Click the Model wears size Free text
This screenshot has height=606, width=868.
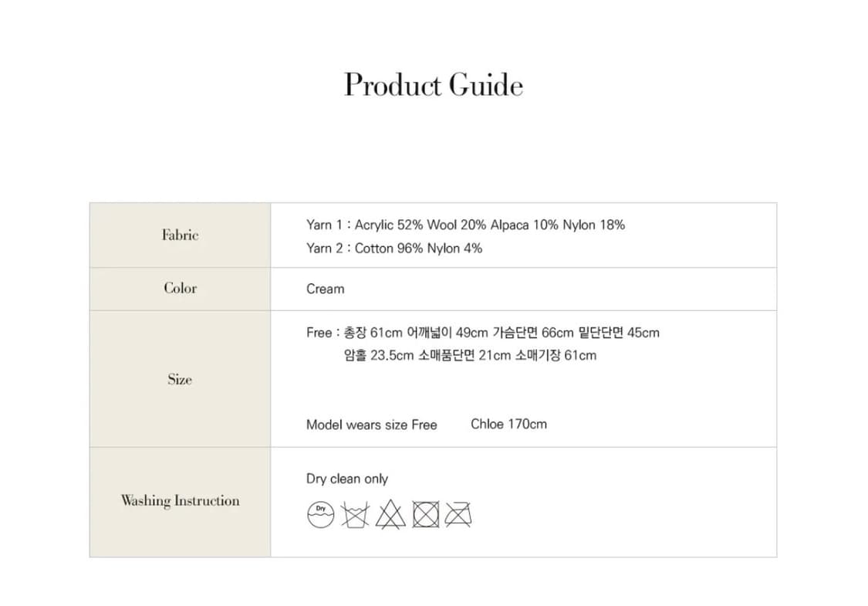click(x=371, y=425)
